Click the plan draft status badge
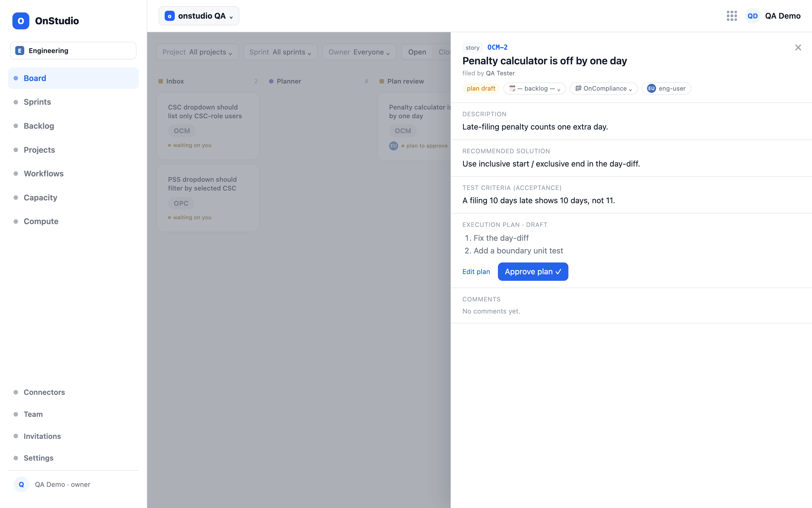Viewport: 812px width, 508px height. coord(481,88)
